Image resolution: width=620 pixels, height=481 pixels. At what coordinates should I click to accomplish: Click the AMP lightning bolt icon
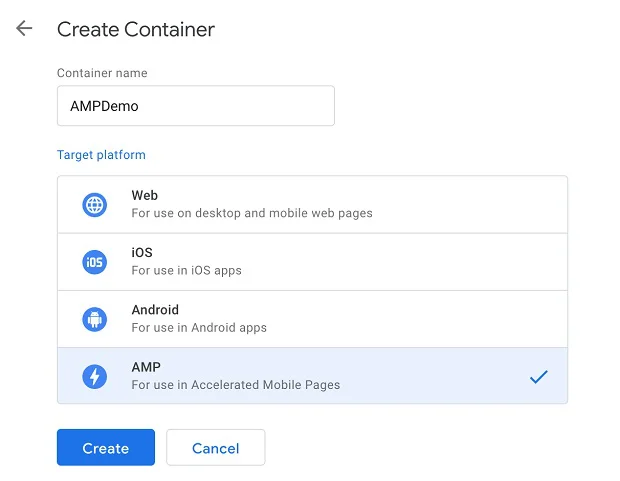[x=94, y=376]
